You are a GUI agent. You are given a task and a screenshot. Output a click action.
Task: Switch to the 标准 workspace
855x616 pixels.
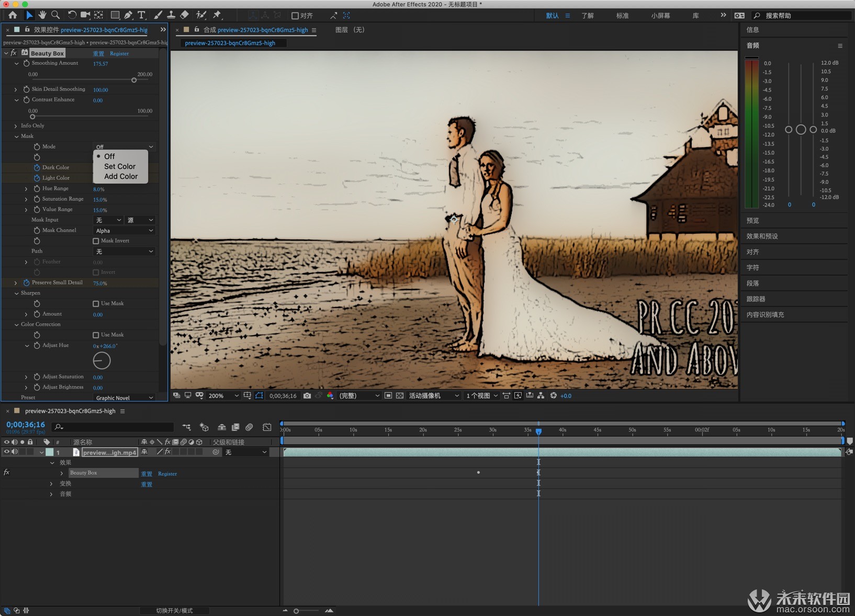pyautogui.click(x=622, y=16)
